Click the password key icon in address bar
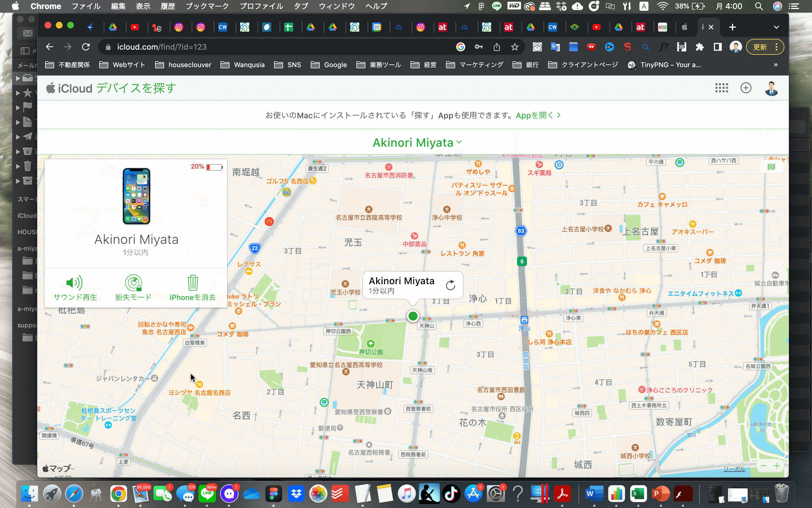The width and height of the screenshot is (812, 508). click(478, 47)
